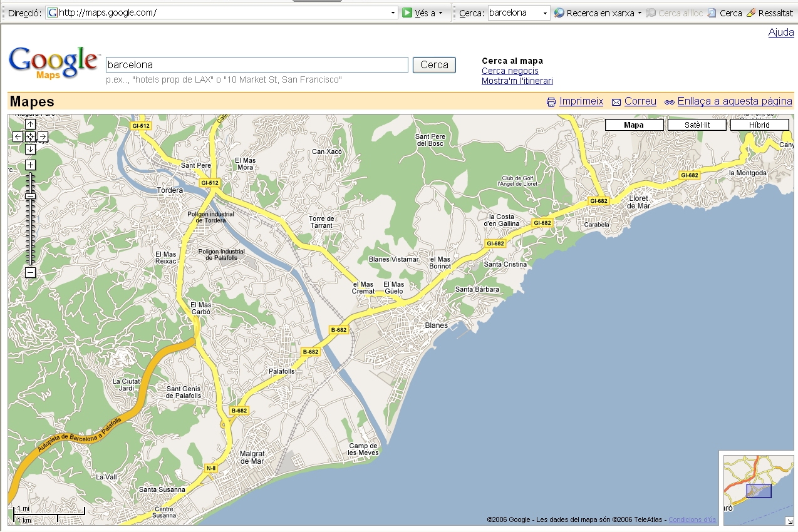Select the Cerca al mapa search mode
The width and height of the screenshot is (798, 532).
pyautogui.click(x=512, y=61)
